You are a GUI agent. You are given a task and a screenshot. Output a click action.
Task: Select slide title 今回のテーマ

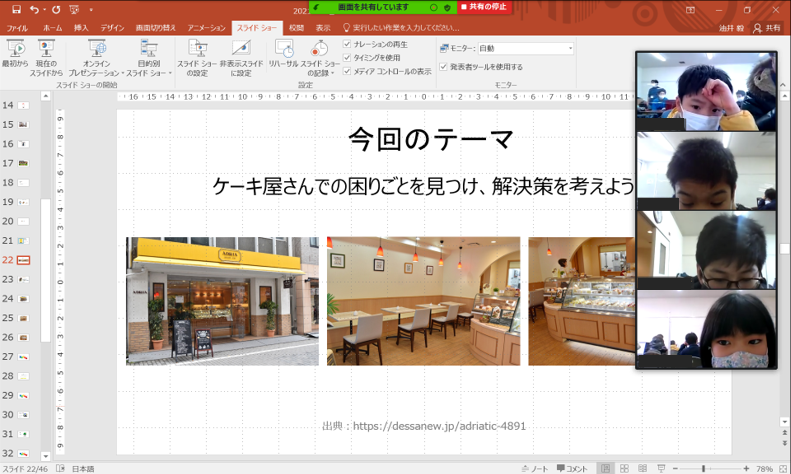(431, 139)
